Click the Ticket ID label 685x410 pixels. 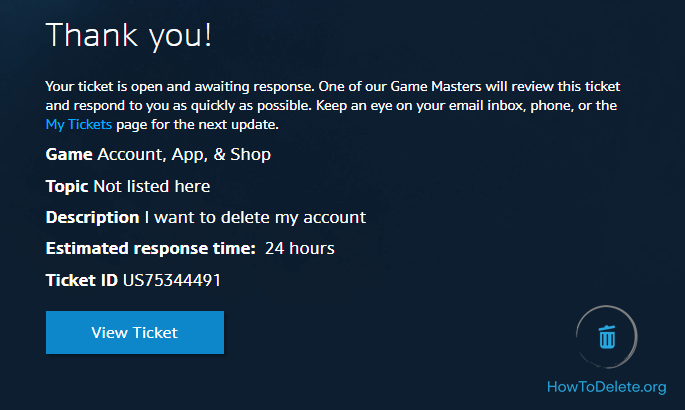(82, 280)
